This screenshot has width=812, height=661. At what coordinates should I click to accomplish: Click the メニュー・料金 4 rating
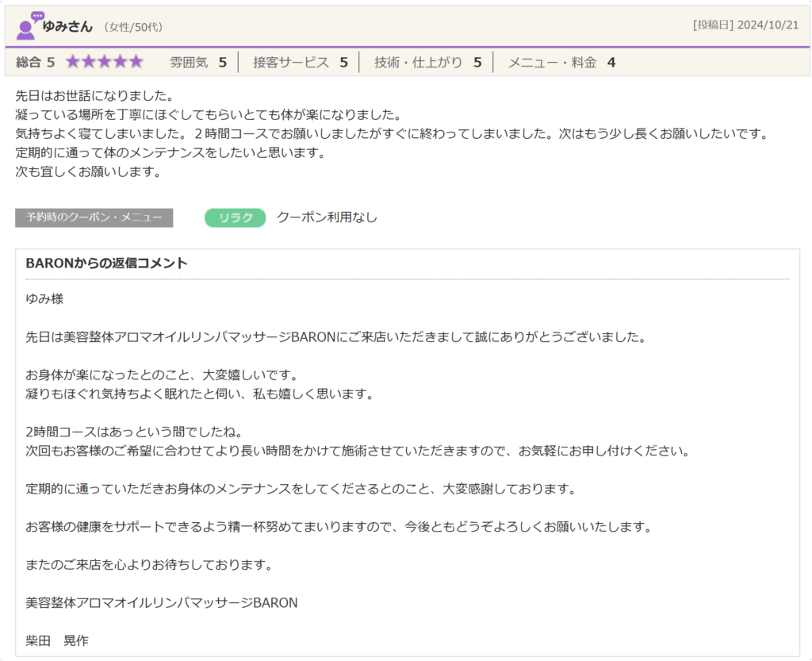point(561,62)
